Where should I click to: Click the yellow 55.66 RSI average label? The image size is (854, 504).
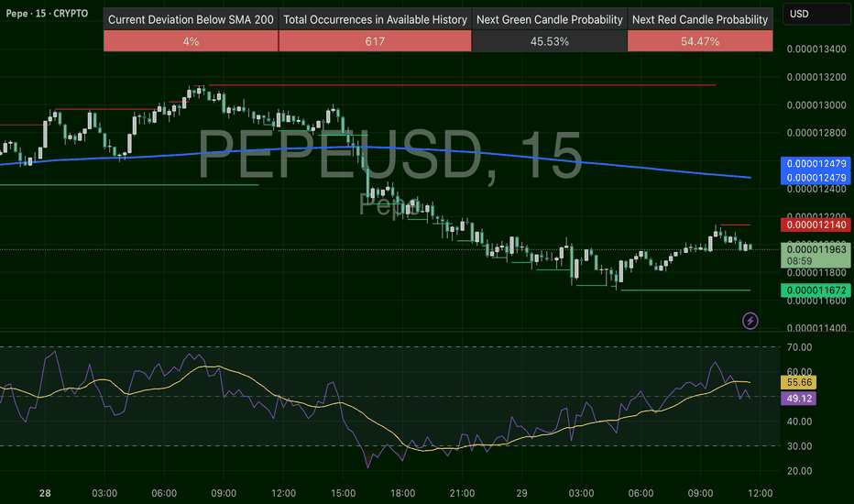[798, 382]
